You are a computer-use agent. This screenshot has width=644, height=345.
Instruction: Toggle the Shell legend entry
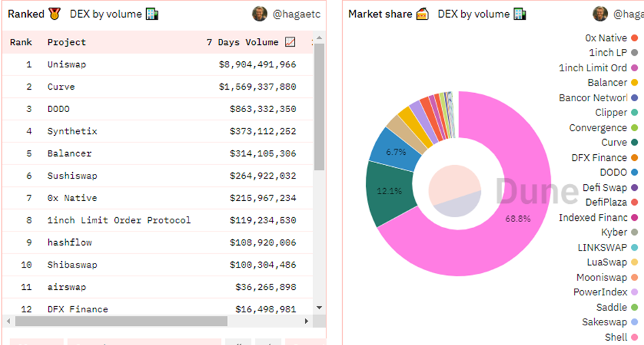[621, 338]
